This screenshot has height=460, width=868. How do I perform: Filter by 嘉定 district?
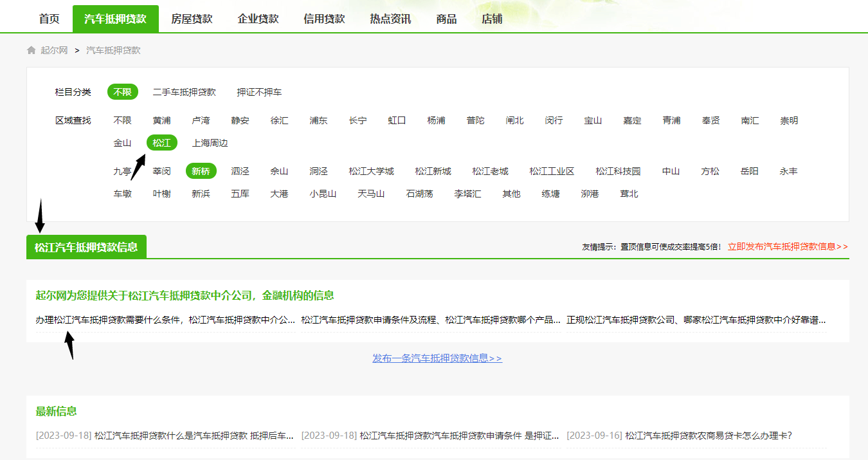click(x=633, y=120)
